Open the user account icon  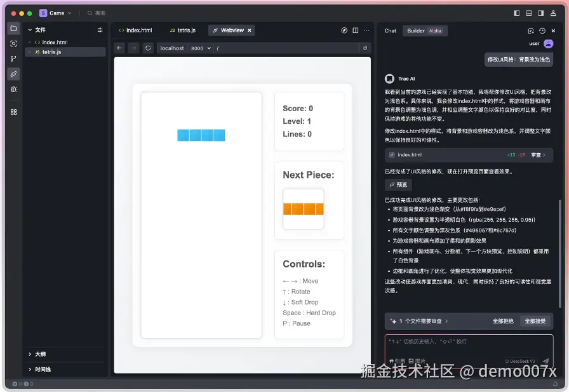553,13
